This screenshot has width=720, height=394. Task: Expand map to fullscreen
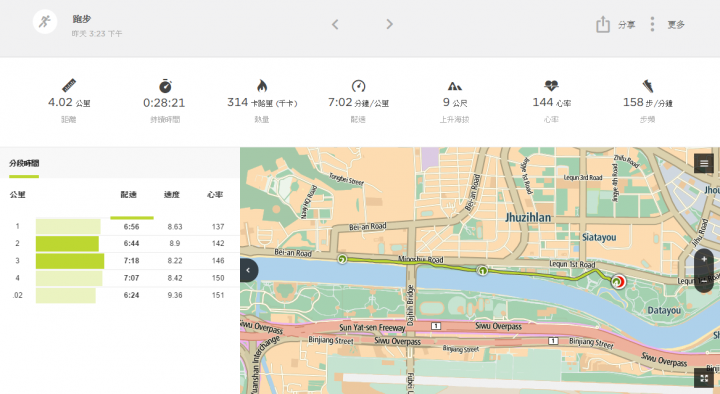(x=703, y=378)
